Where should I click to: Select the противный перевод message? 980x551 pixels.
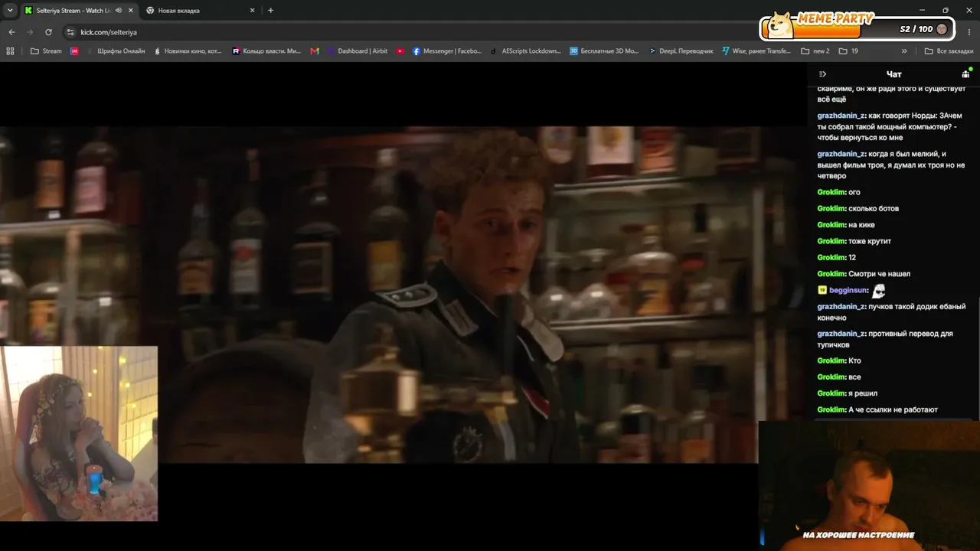tap(886, 339)
